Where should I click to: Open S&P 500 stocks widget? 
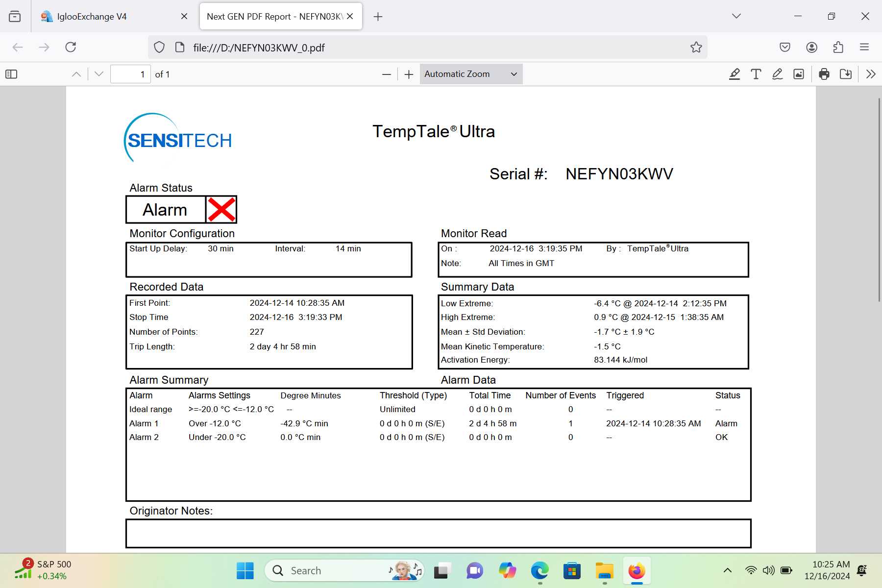pos(43,570)
